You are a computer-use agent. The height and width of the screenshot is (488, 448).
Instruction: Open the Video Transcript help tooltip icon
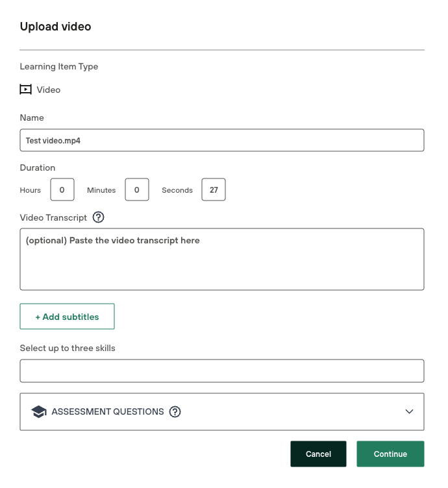point(99,217)
